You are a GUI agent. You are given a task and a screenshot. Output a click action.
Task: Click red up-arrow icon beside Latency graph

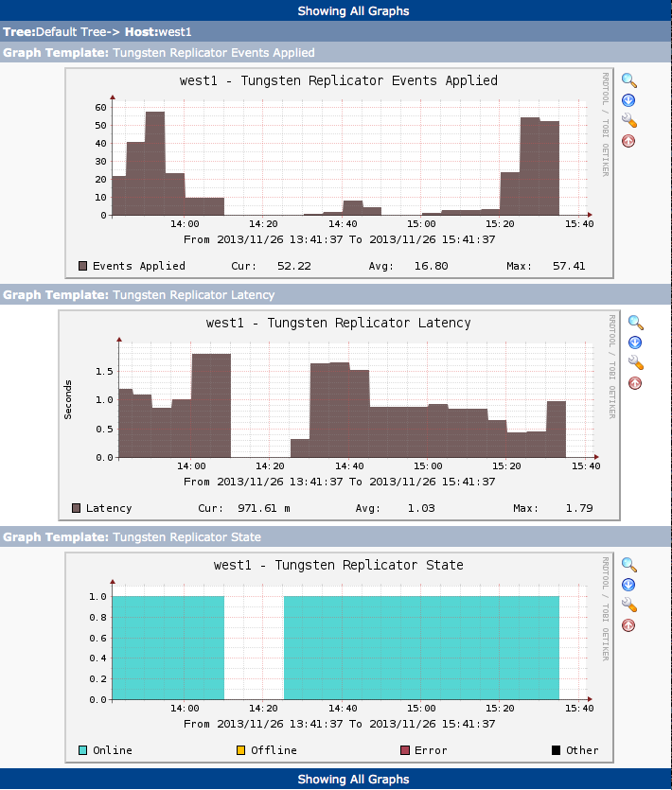point(635,383)
